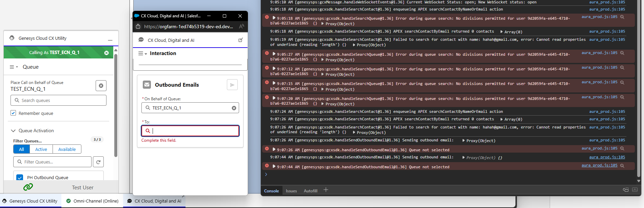Select the All queue filter
The image size is (644, 208).
click(21, 149)
